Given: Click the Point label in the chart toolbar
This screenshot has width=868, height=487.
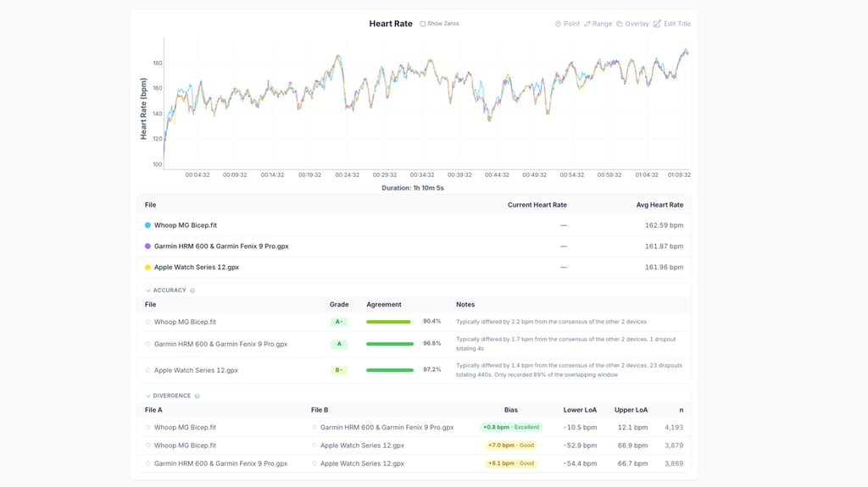Looking at the screenshot, I should coord(571,24).
